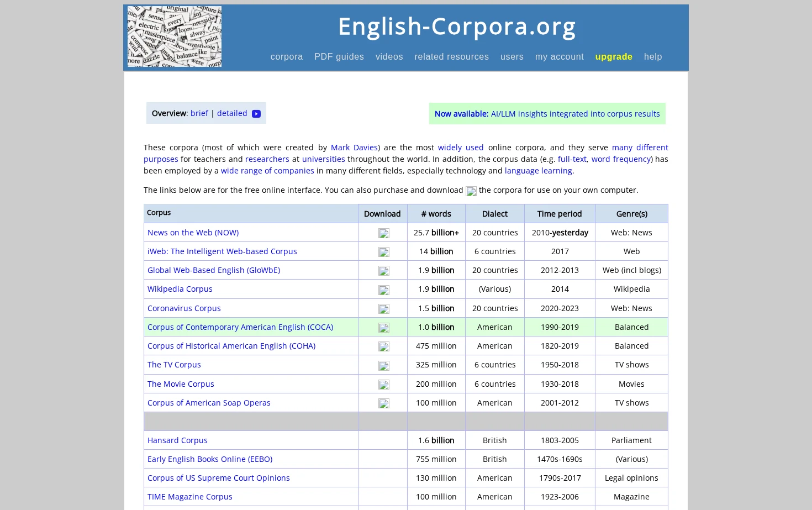Follow the word frequency link
The image size is (812, 510).
(621, 159)
